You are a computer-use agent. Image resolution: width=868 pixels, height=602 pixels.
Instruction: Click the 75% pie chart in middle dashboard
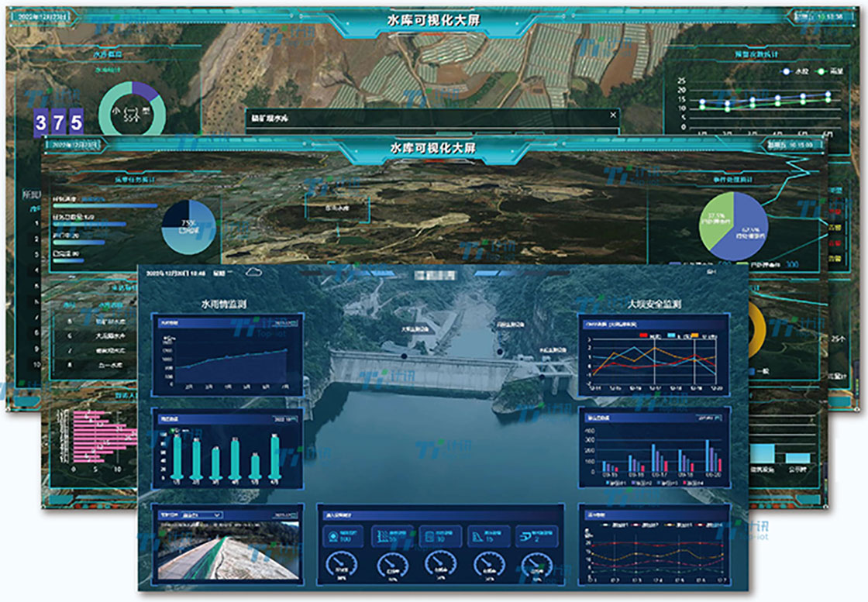pyautogui.click(x=189, y=227)
